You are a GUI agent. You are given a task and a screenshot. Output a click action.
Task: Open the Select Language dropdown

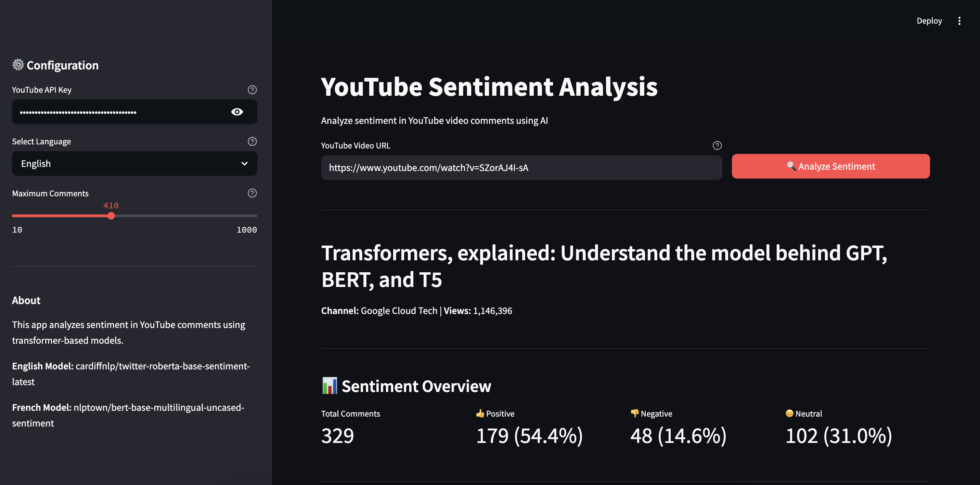[x=134, y=163]
